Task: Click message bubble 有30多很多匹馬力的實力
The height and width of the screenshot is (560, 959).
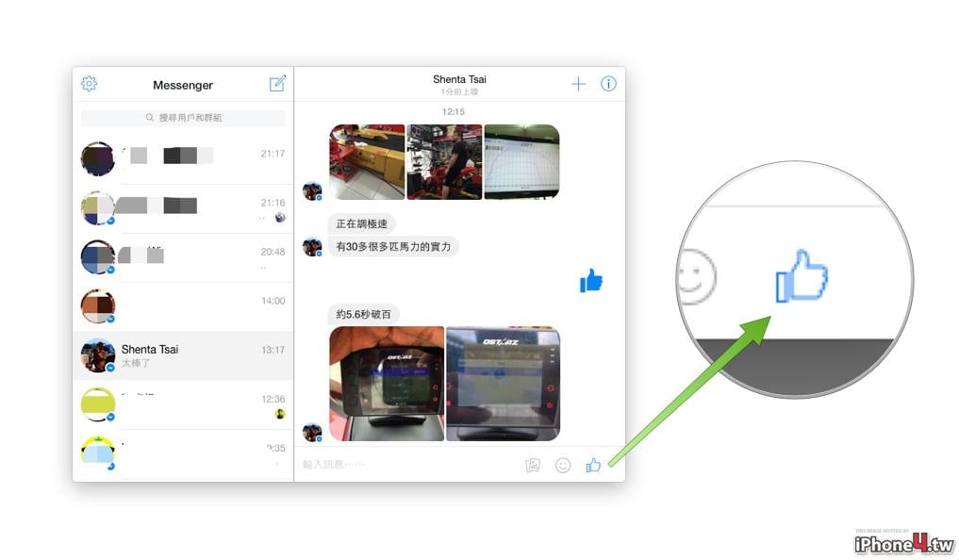Action: click(x=393, y=246)
